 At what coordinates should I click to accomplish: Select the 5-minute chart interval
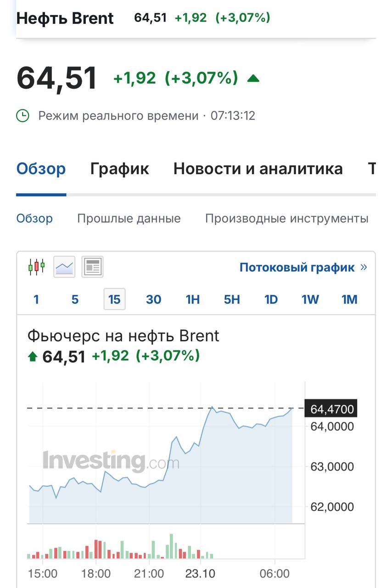tap(75, 300)
